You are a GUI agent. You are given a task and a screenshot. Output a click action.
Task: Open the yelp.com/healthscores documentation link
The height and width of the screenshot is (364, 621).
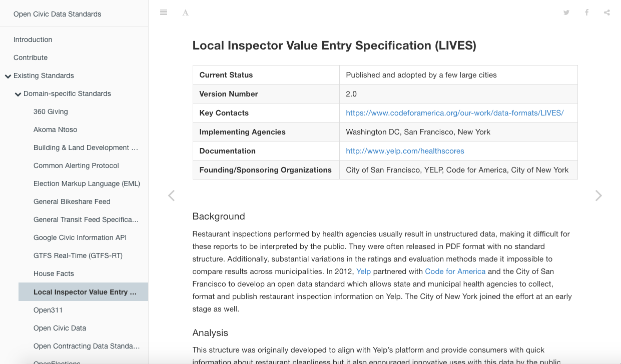(405, 150)
